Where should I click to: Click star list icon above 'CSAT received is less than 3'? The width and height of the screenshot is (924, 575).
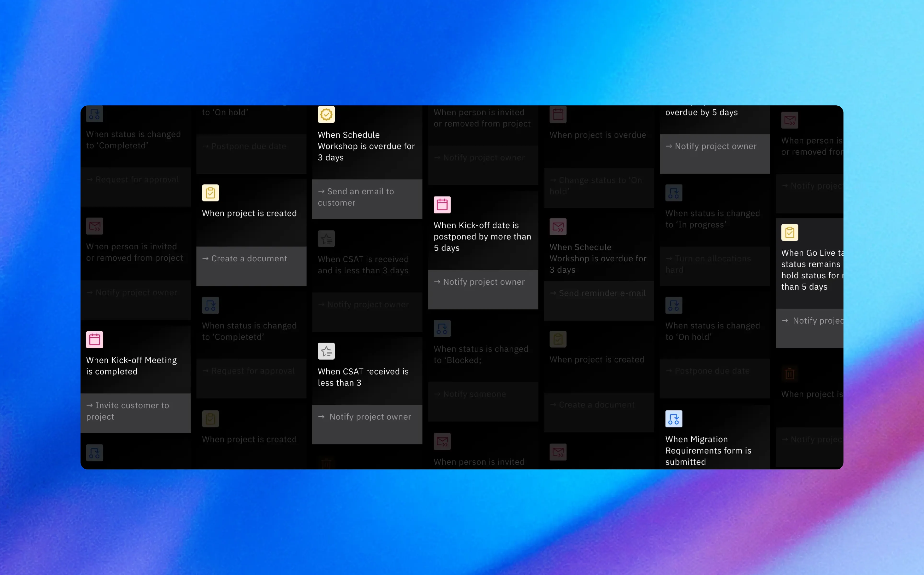pyautogui.click(x=326, y=351)
